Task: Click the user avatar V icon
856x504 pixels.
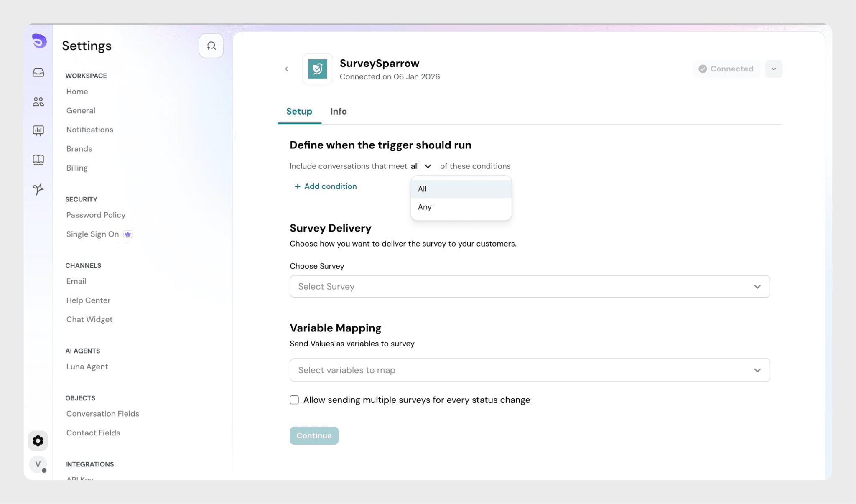Action: 38,464
